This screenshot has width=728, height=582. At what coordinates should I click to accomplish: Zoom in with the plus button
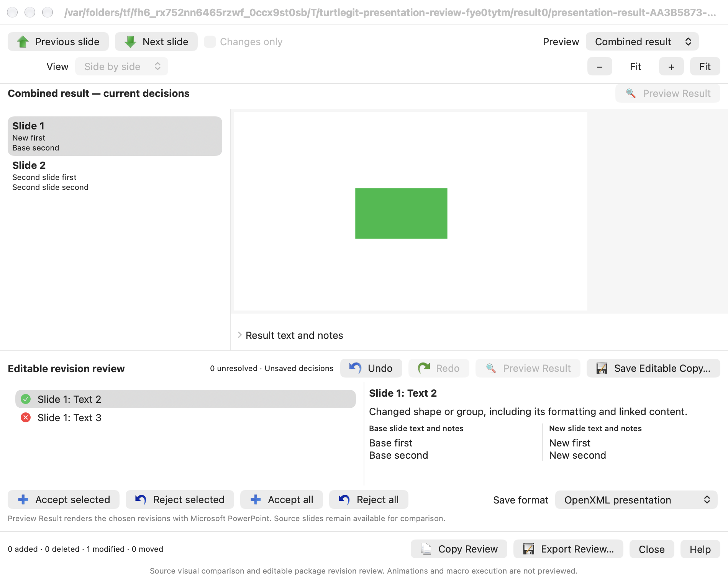671,67
